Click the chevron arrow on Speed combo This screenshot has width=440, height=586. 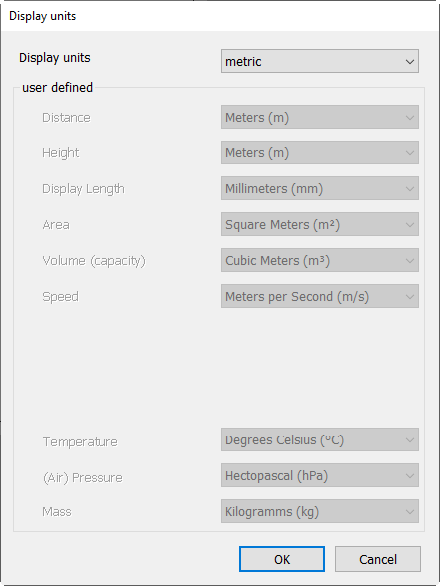410,297
